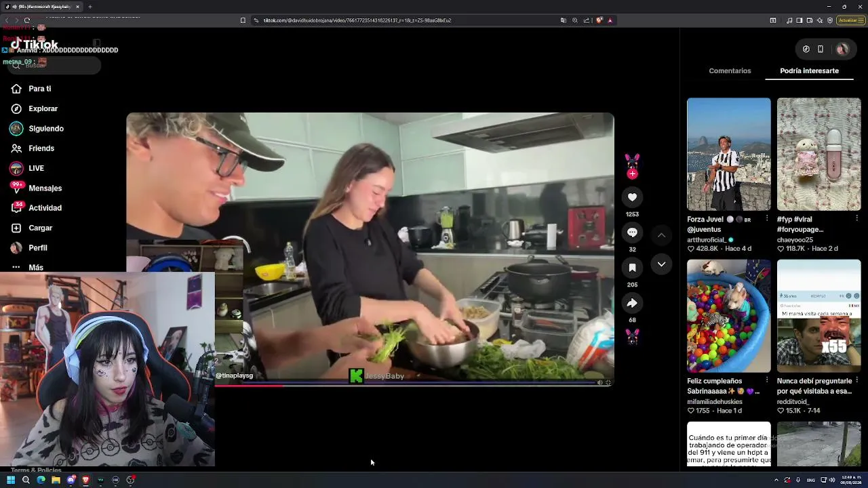Go to next video with down chevron
This screenshot has height=488, width=868.
(x=661, y=264)
